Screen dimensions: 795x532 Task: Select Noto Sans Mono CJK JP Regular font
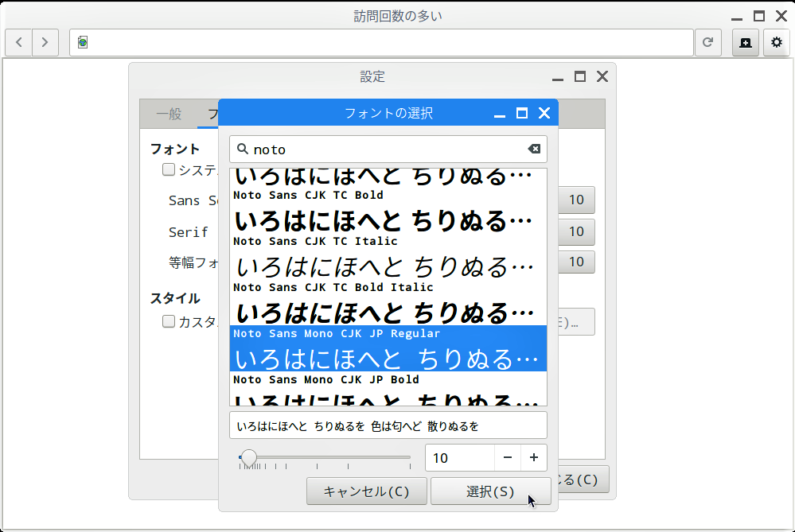pyautogui.click(x=388, y=348)
